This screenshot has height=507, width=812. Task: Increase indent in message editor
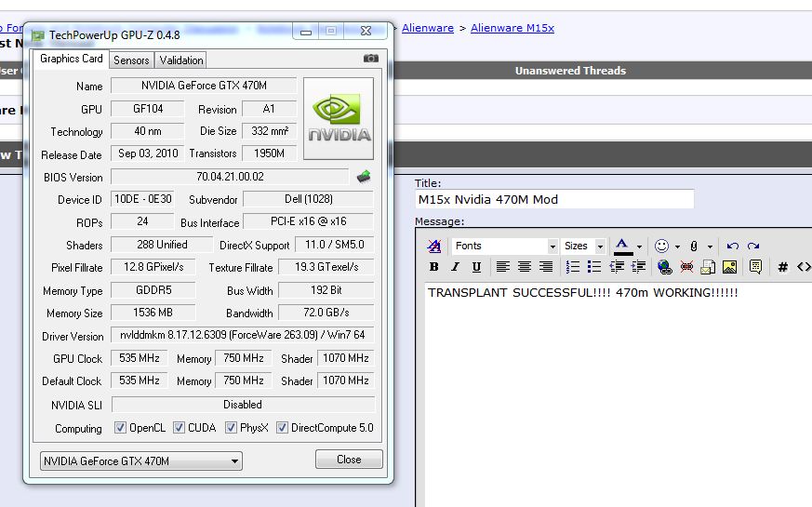(638, 267)
